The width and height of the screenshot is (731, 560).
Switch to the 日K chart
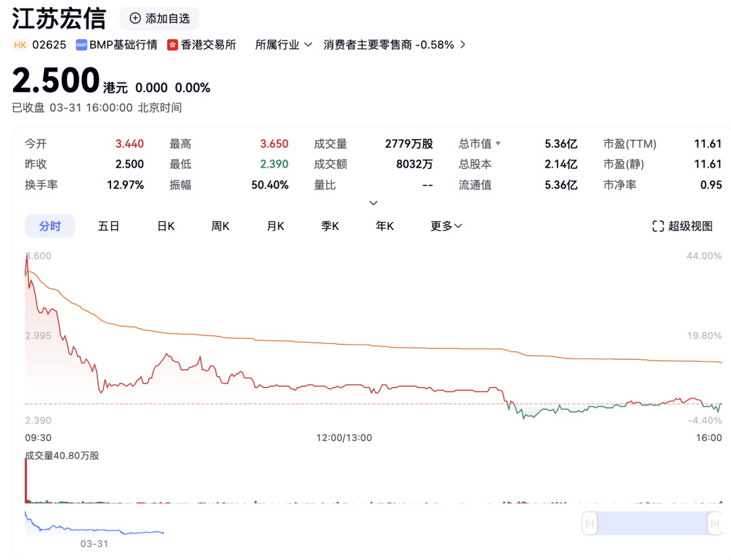click(x=166, y=226)
